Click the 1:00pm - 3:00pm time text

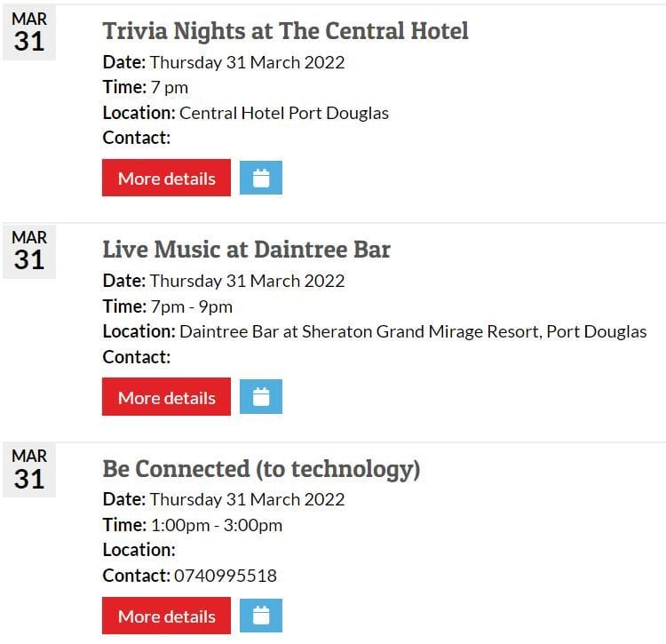pos(216,525)
